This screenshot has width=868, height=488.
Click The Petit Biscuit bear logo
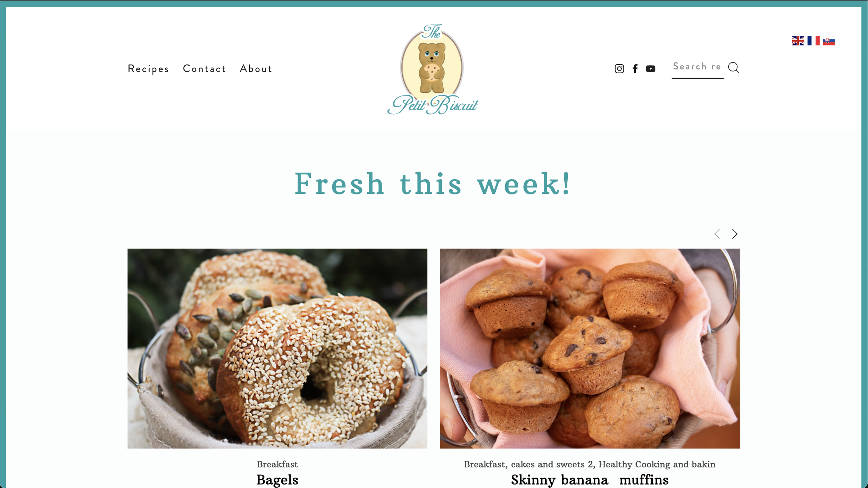coord(433,69)
